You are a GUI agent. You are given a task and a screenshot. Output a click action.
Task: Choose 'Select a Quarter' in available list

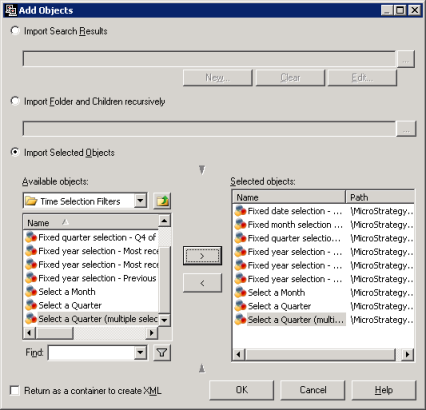(70, 305)
